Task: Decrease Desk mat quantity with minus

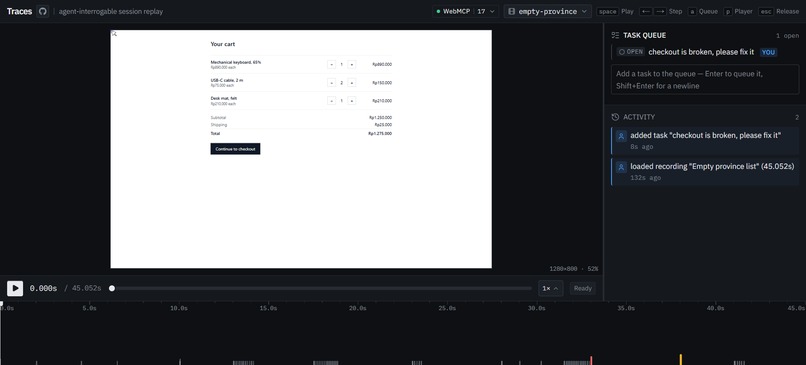Action: tap(332, 101)
